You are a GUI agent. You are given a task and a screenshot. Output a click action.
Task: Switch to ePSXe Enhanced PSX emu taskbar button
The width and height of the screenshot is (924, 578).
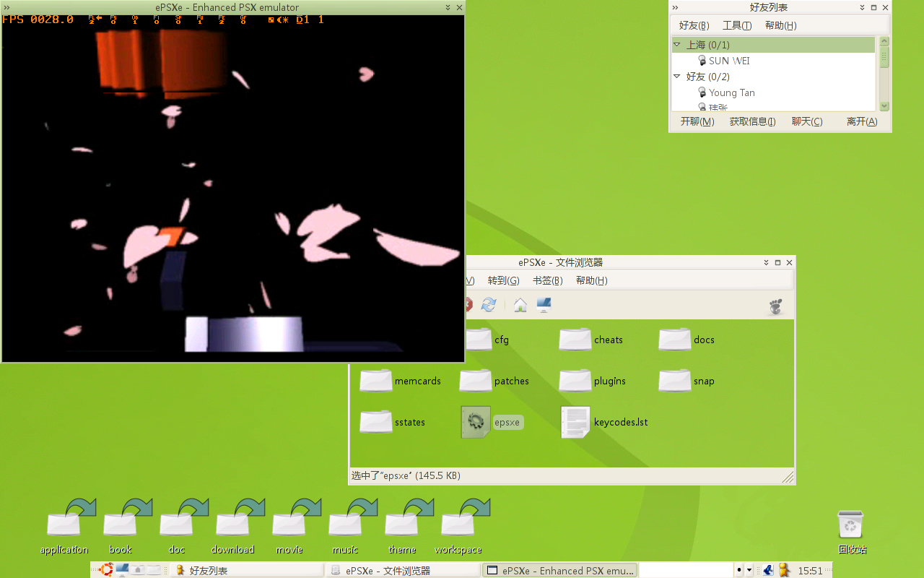pyautogui.click(x=559, y=570)
